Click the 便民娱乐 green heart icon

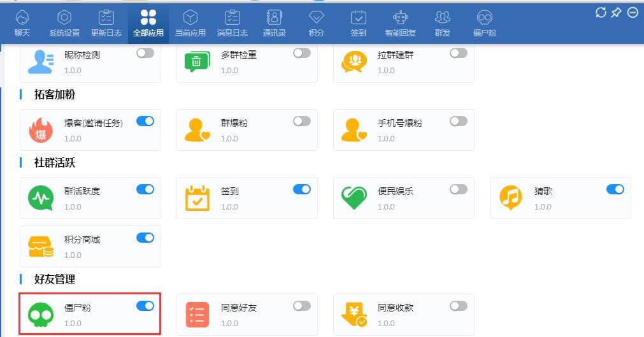(x=354, y=197)
